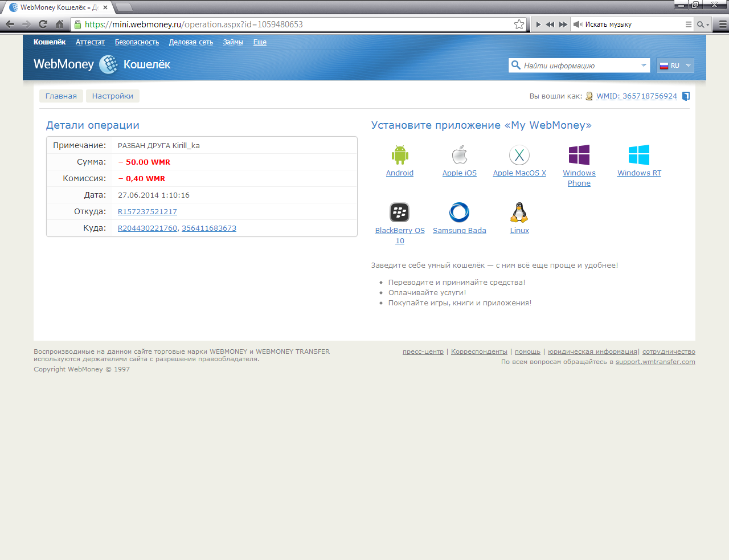The height and width of the screenshot is (560, 729).
Task: Switch to the Настройки tab
Action: 113,96
